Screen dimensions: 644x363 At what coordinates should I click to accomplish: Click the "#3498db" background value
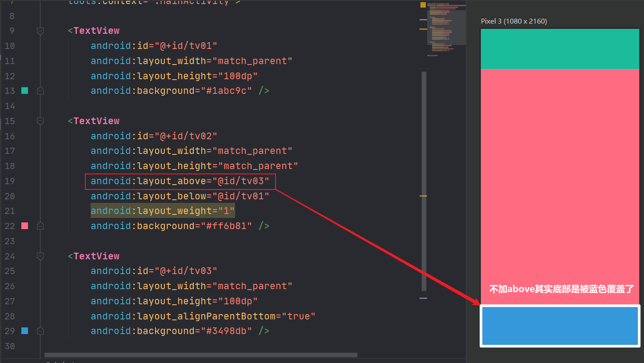pos(226,331)
